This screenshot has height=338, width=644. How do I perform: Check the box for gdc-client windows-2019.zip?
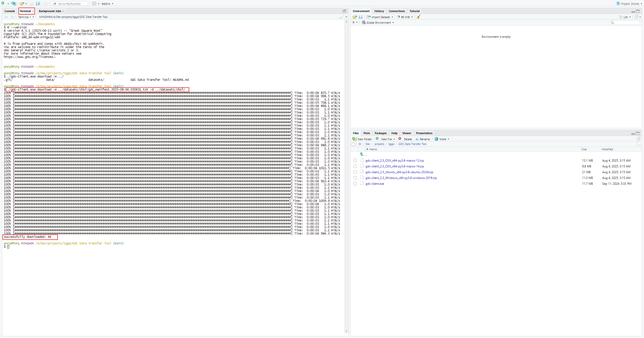click(x=355, y=178)
